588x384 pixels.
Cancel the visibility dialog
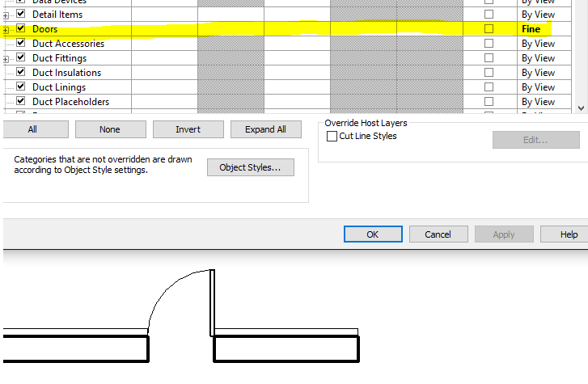pos(438,234)
